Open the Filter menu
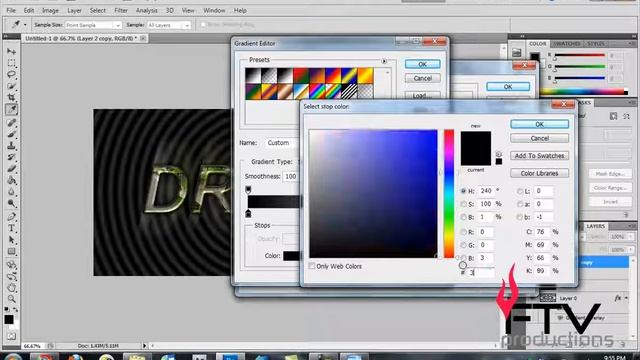 [121, 10]
